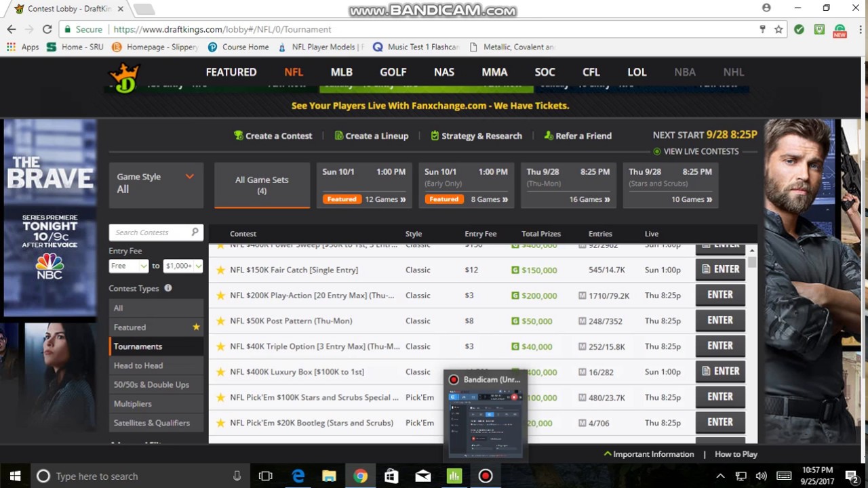868x488 pixels.
Task: Click the DraftKings crown logo
Action: pyautogui.click(x=125, y=77)
